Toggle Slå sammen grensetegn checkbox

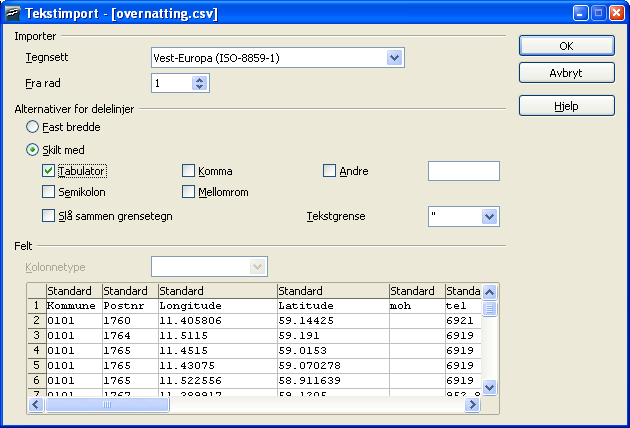(x=49, y=216)
